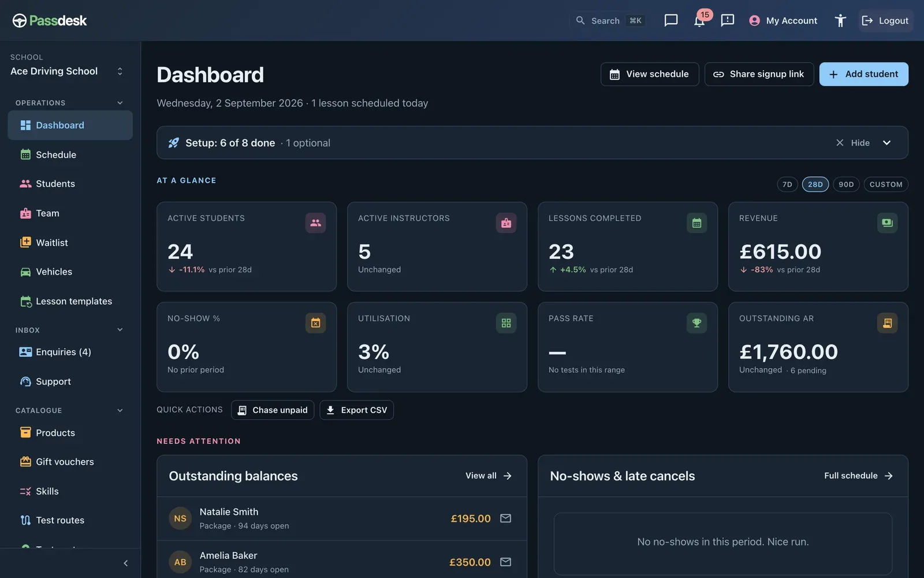Click the No-show % card icon
This screenshot has width=924, height=578.
(x=315, y=323)
